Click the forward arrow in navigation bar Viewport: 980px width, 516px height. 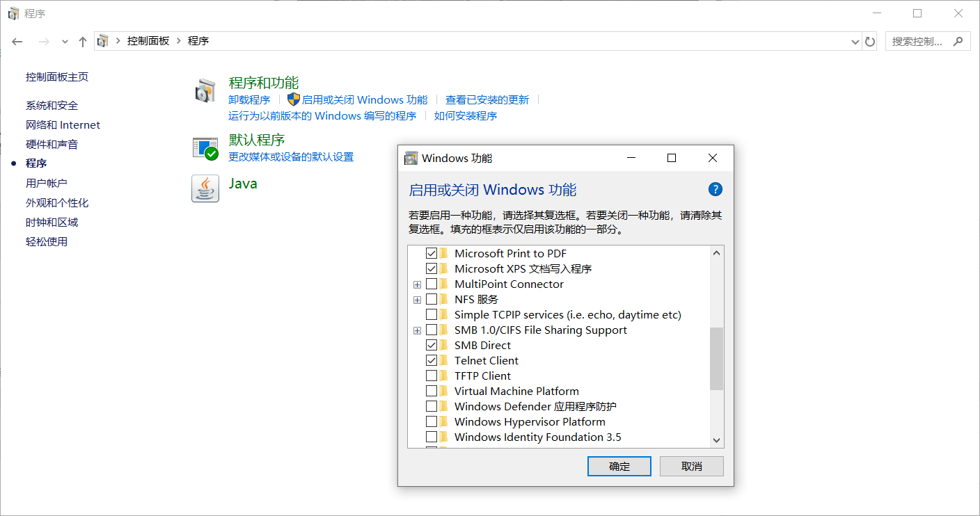tap(44, 42)
